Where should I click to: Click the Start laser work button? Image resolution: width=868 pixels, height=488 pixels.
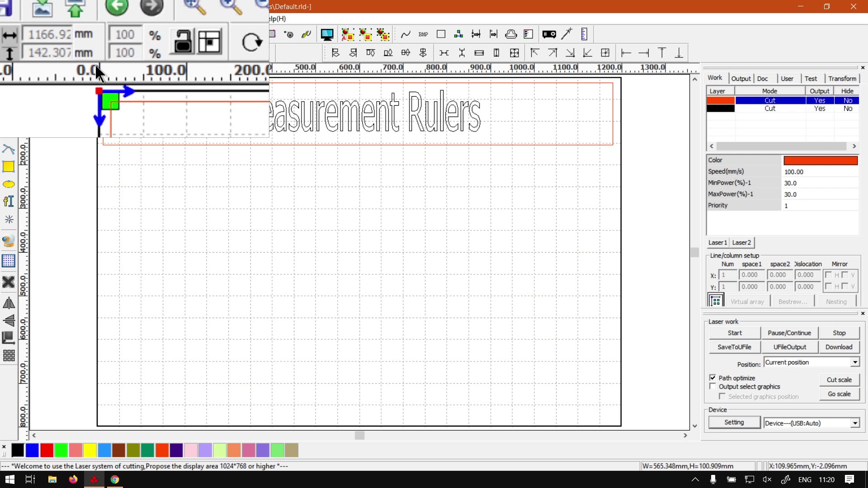pyautogui.click(x=734, y=333)
